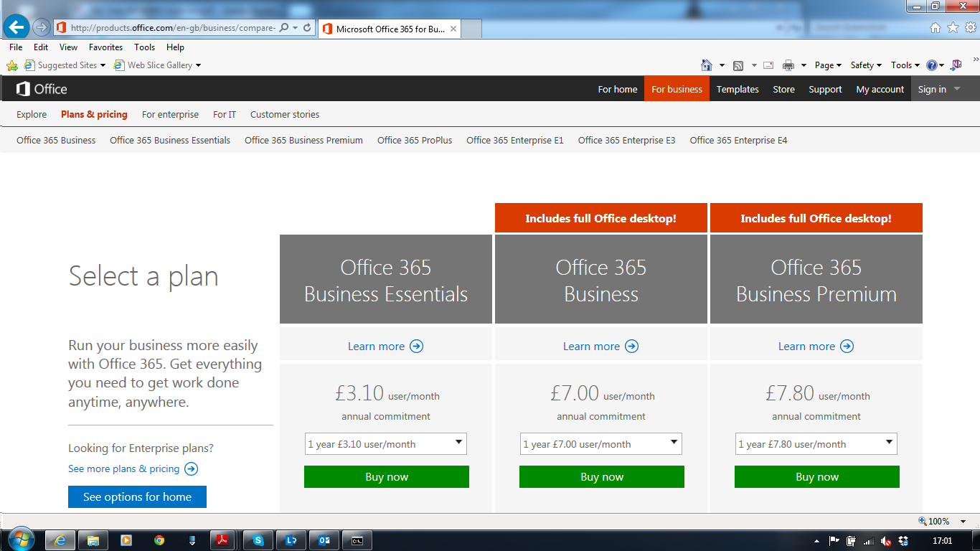Click Buy now for Office 365 Business Premium
This screenshot has height=551, width=980.
tap(817, 477)
